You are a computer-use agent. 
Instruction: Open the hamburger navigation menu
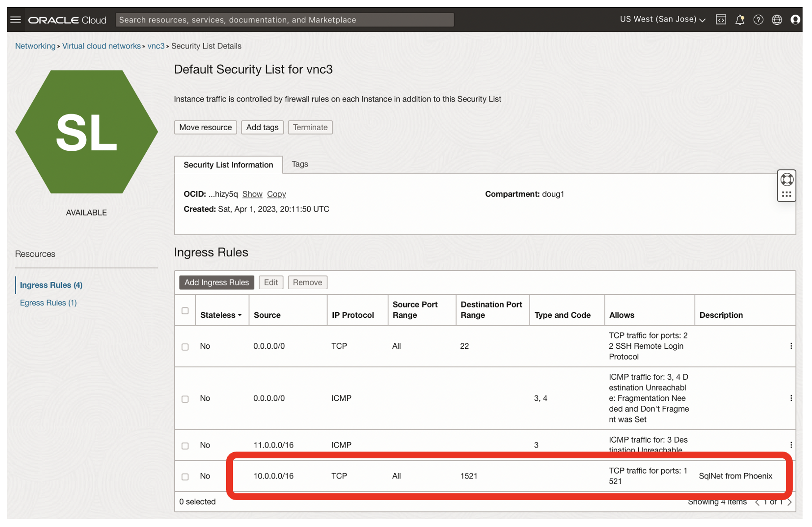point(16,20)
